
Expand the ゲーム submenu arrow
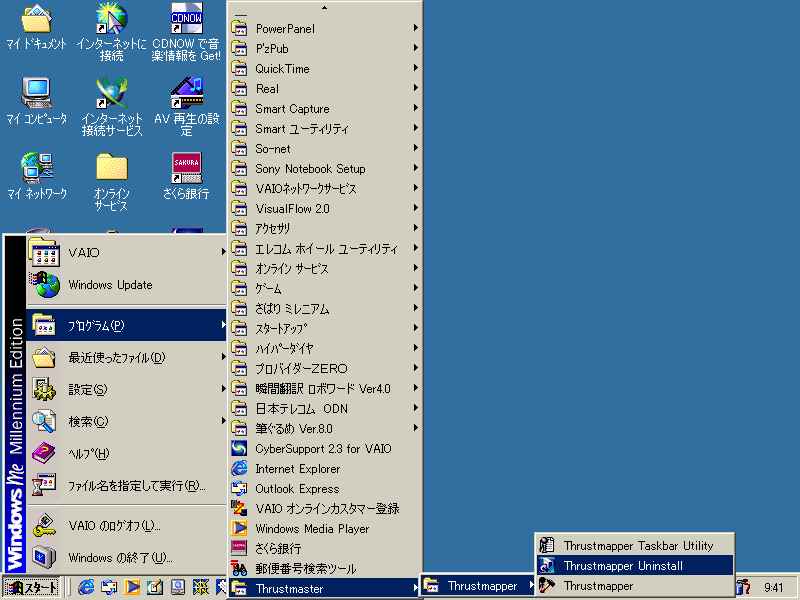coord(416,288)
